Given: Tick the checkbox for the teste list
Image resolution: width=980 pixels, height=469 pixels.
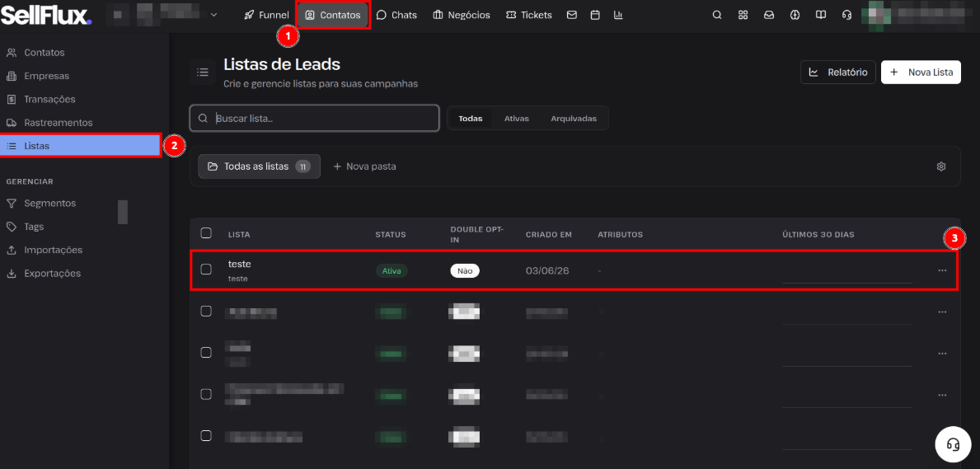Looking at the screenshot, I should (x=205, y=270).
